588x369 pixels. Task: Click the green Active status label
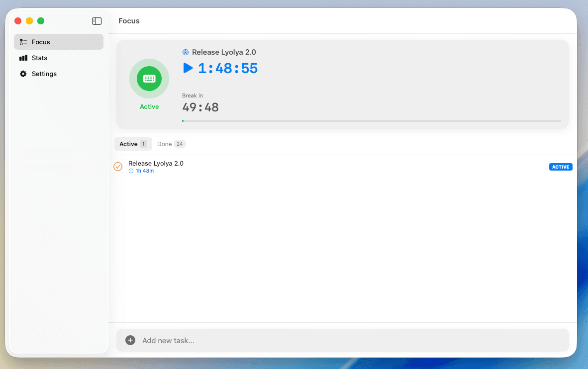[149, 107]
